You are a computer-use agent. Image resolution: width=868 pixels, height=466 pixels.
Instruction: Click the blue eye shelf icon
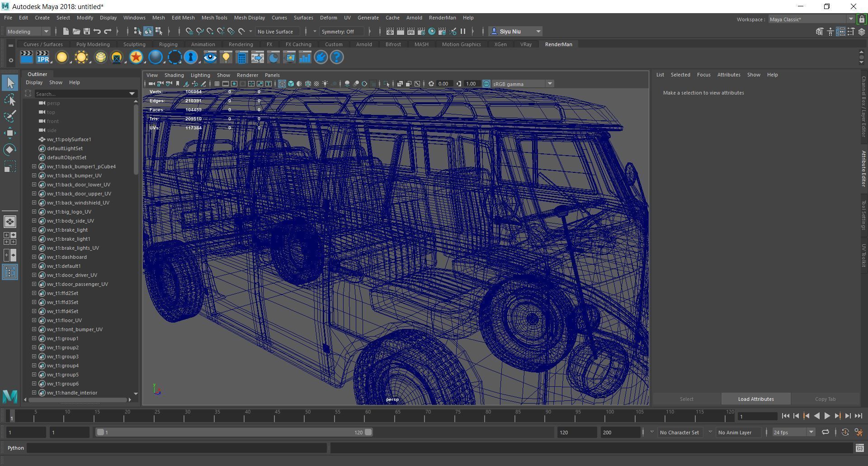[210, 57]
